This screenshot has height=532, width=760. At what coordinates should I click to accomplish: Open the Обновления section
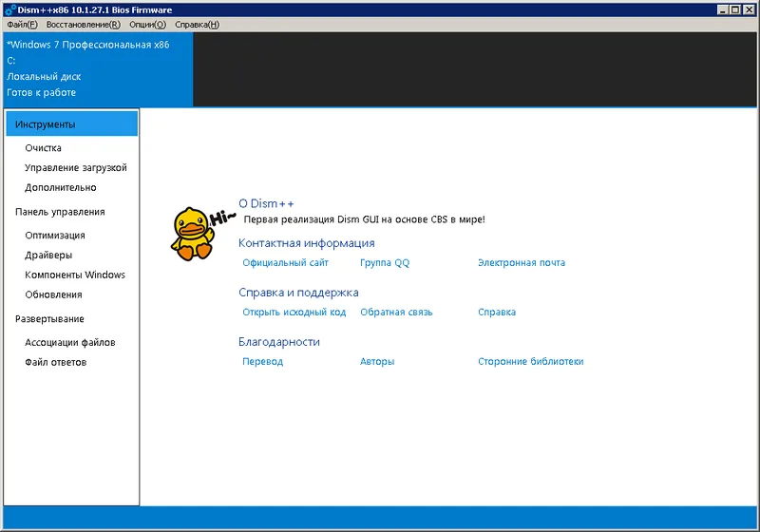[x=53, y=294]
